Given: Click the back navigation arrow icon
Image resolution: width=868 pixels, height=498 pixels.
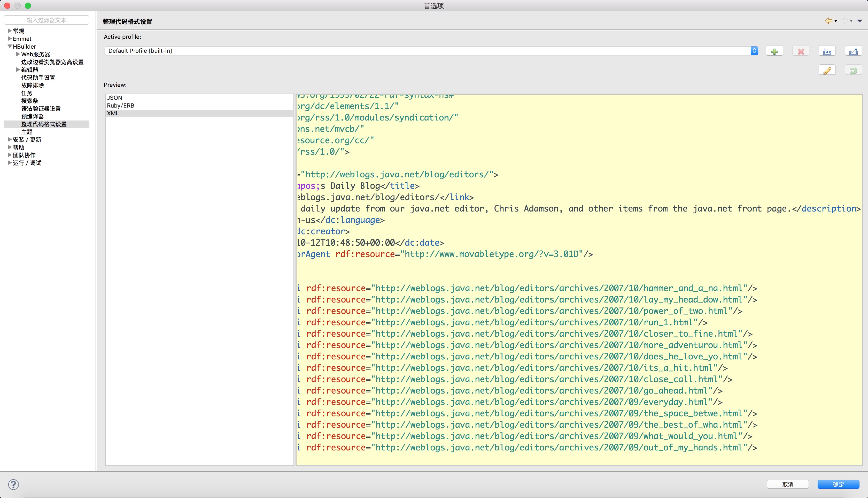Looking at the screenshot, I should point(828,21).
